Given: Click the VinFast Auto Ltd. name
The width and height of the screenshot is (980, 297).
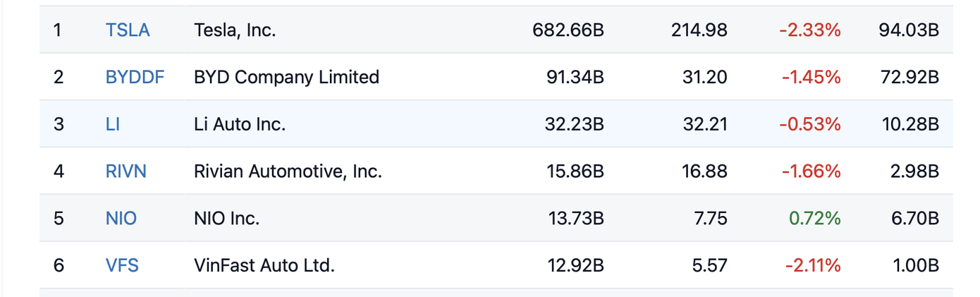Looking at the screenshot, I should pos(264,266).
